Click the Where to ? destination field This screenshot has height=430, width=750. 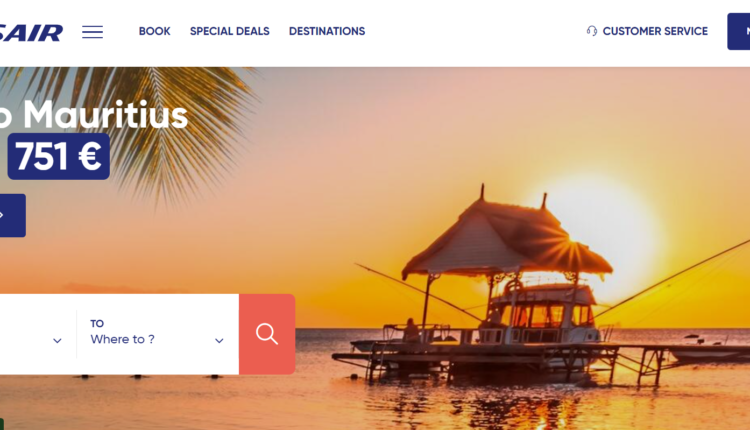(x=157, y=334)
